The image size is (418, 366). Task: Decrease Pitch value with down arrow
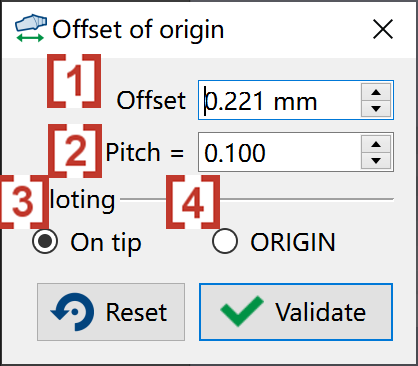(x=376, y=161)
